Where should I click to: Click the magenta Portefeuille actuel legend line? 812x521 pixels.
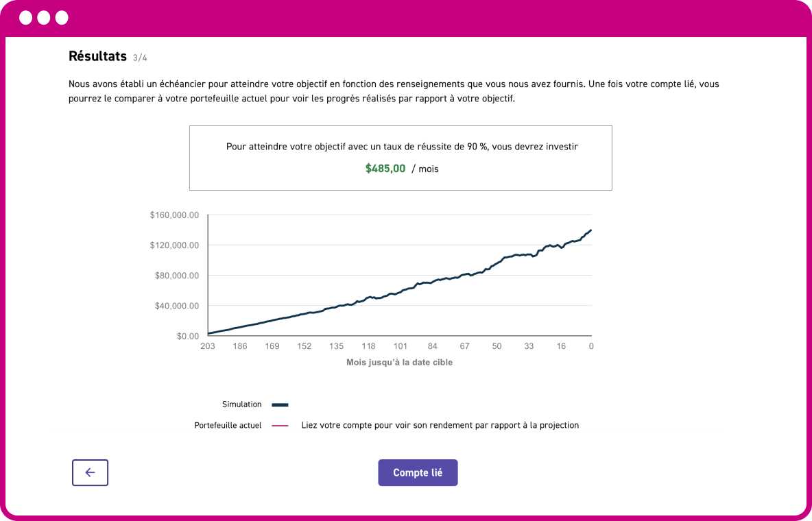pos(280,426)
